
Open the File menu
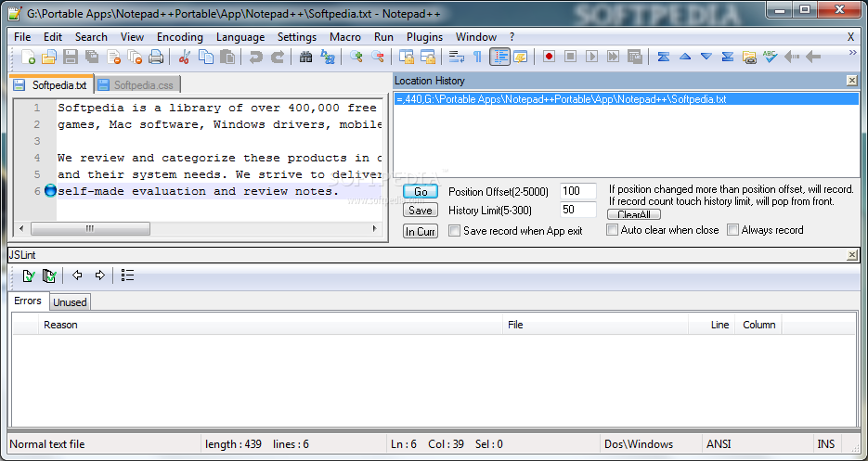(22, 37)
